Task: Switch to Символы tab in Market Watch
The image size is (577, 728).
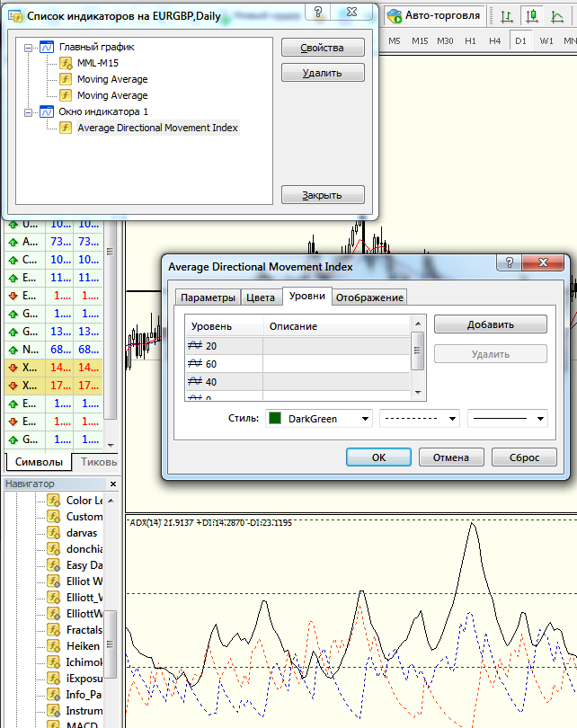Action: click(x=39, y=462)
